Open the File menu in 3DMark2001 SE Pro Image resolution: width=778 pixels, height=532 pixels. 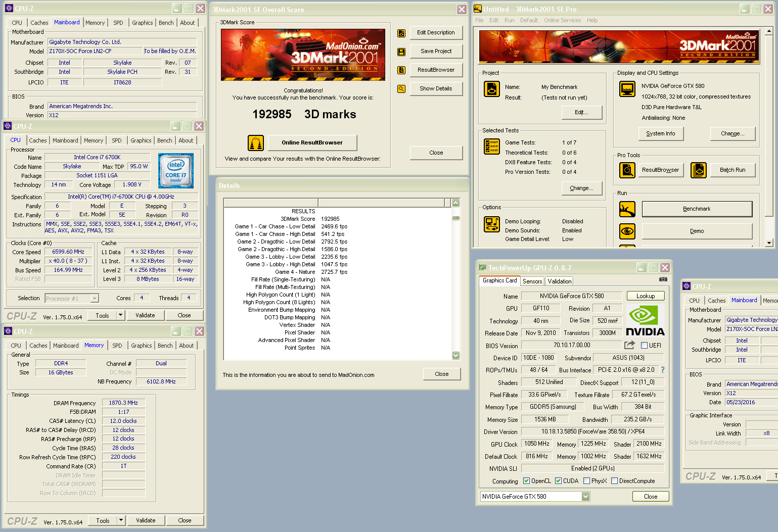479,20
